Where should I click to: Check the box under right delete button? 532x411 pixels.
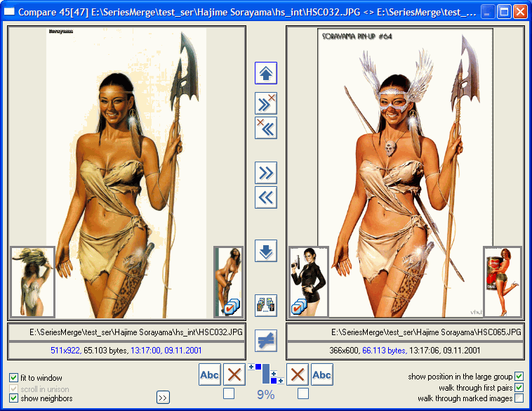[x=303, y=393]
